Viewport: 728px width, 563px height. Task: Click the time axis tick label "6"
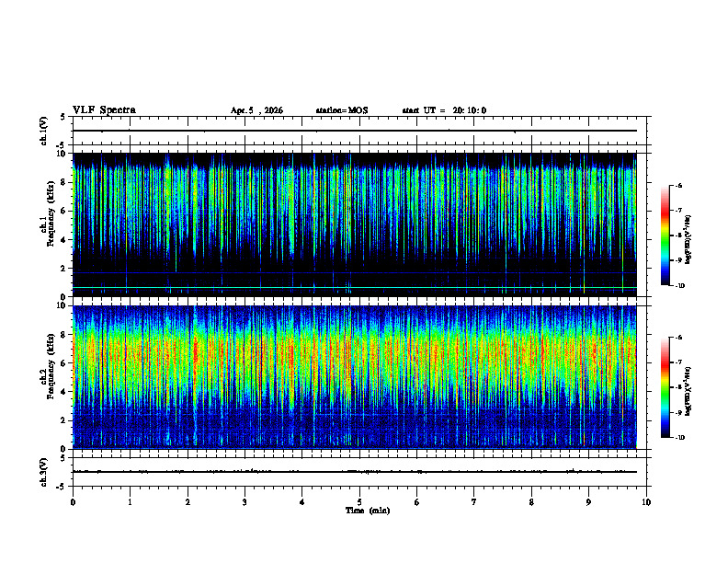[x=417, y=502]
